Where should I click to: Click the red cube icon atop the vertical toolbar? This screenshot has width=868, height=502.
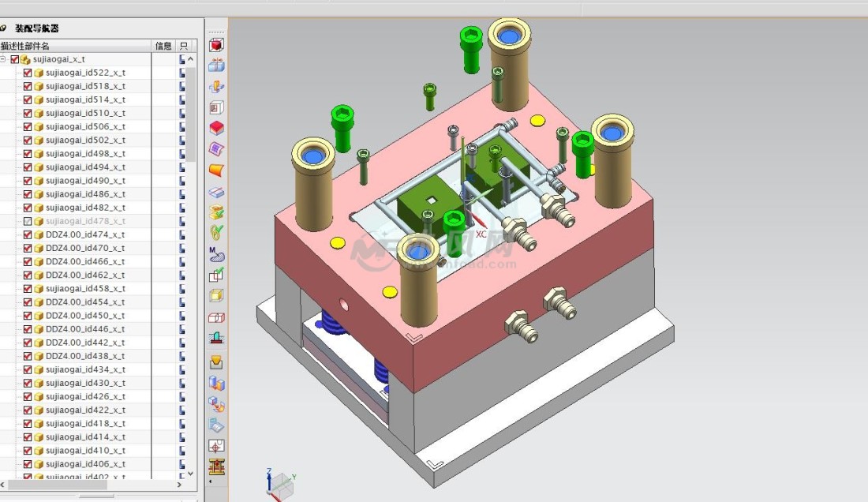click(216, 45)
